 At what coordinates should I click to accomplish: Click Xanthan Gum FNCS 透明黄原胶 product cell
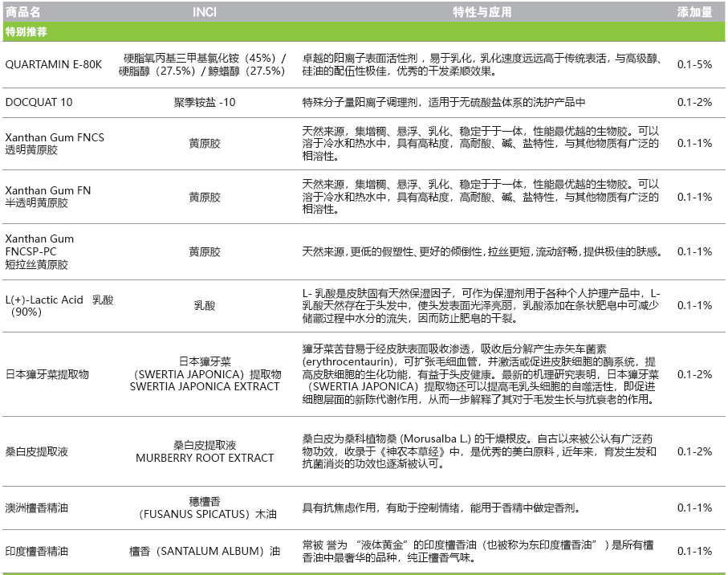55,143
